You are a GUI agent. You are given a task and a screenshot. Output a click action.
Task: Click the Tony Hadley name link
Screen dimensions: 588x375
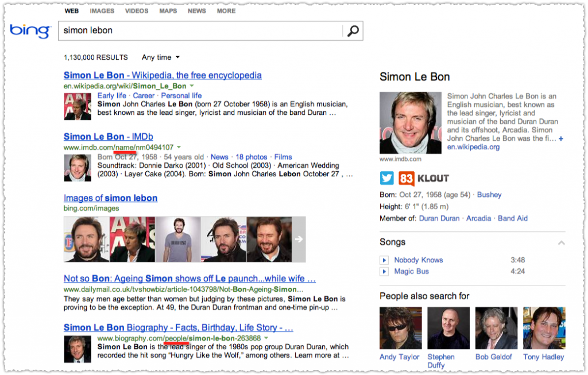(544, 357)
